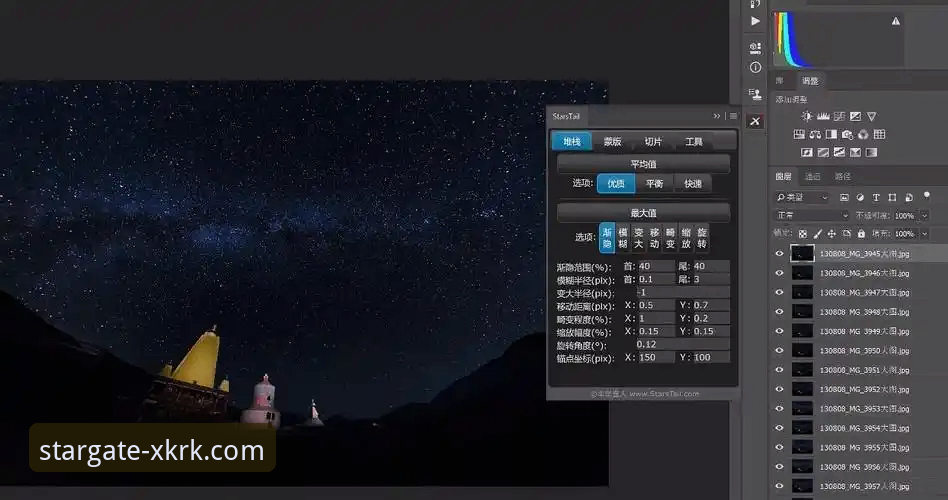Select the 130808_MG_3948 layer thumbnail
The width and height of the screenshot is (948, 500).
click(x=802, y=312)
